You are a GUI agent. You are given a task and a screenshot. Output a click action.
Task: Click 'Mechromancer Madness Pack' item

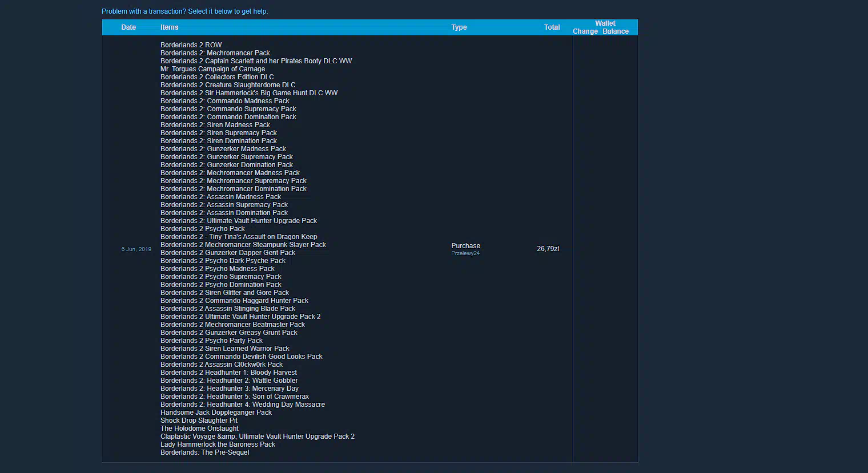click(x=230, y=173)
